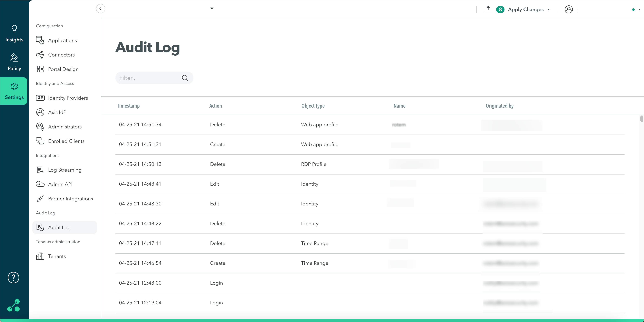Click the table vertical scrollbar thumb
644x322 pixels.
pos(641,119)
